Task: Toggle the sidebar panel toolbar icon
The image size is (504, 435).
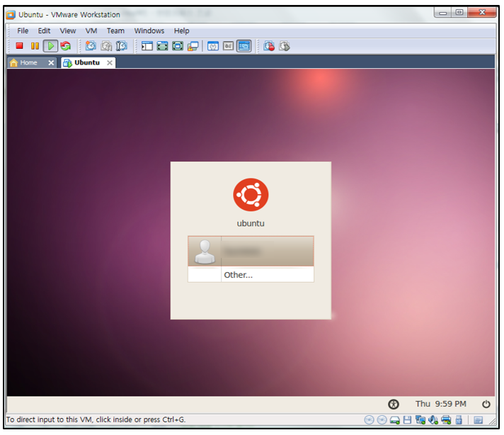Action: (x=147, y=46)
